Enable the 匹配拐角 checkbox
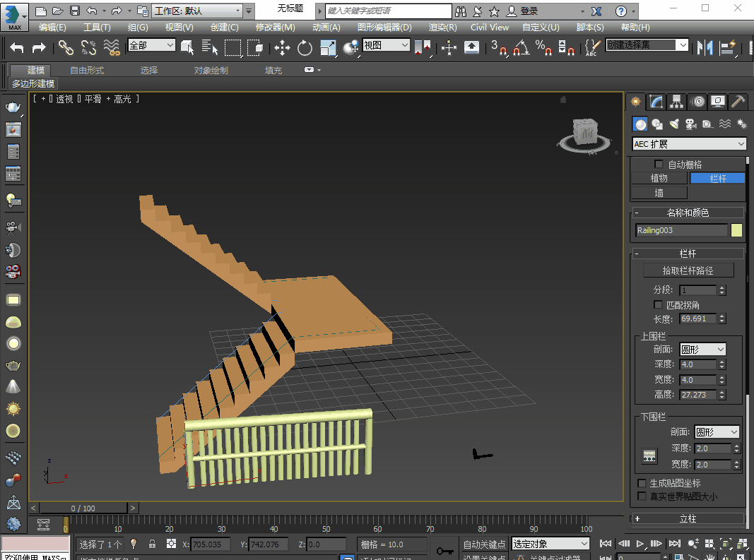Image resolution: width=754 pixels, height=560 pixels. point(658,305)
